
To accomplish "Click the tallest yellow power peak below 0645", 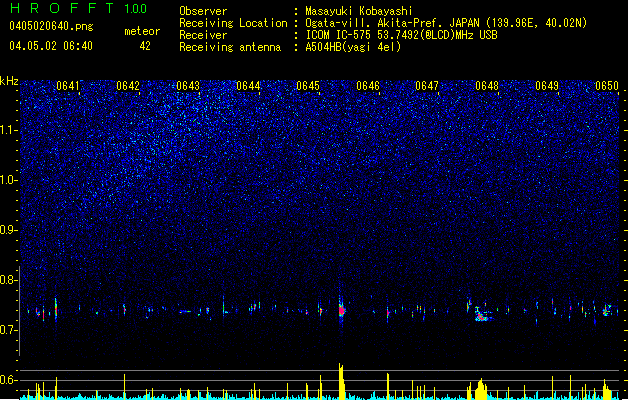I will 341,381.
